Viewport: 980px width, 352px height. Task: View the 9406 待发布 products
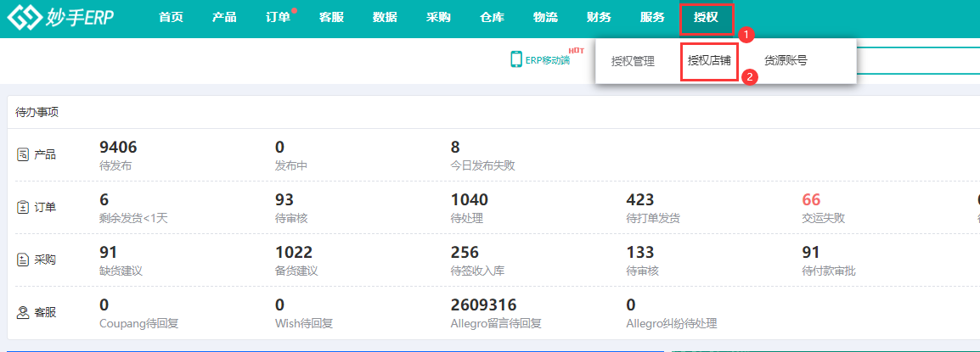(x=118, y=148)
